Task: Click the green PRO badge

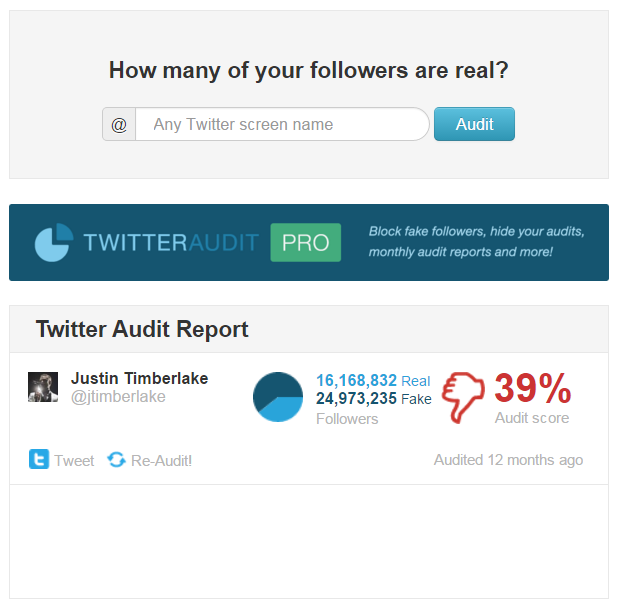Action: coord(305,242)
